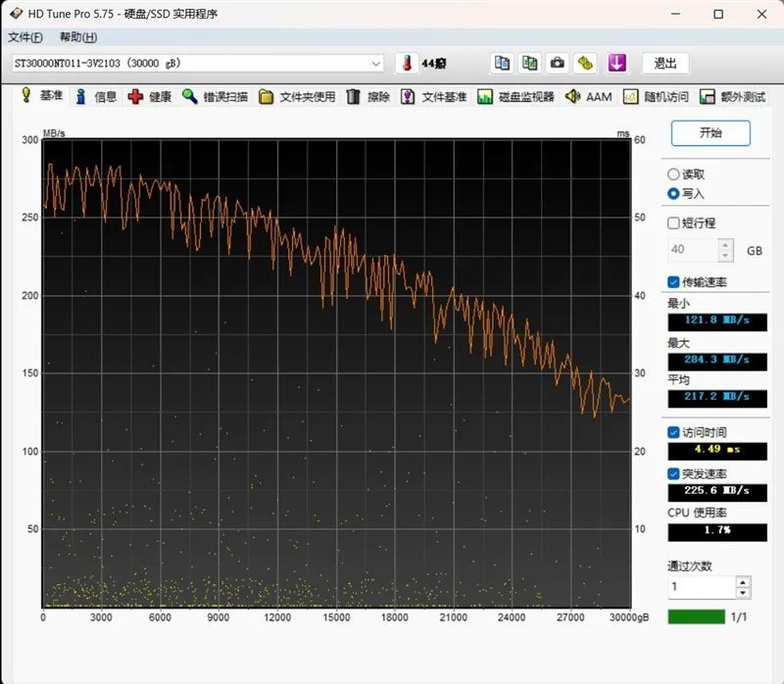Screen dimensions: 784x684
Task: Click the purple down-arrow tray icon
Action: [x=616, y=63]
